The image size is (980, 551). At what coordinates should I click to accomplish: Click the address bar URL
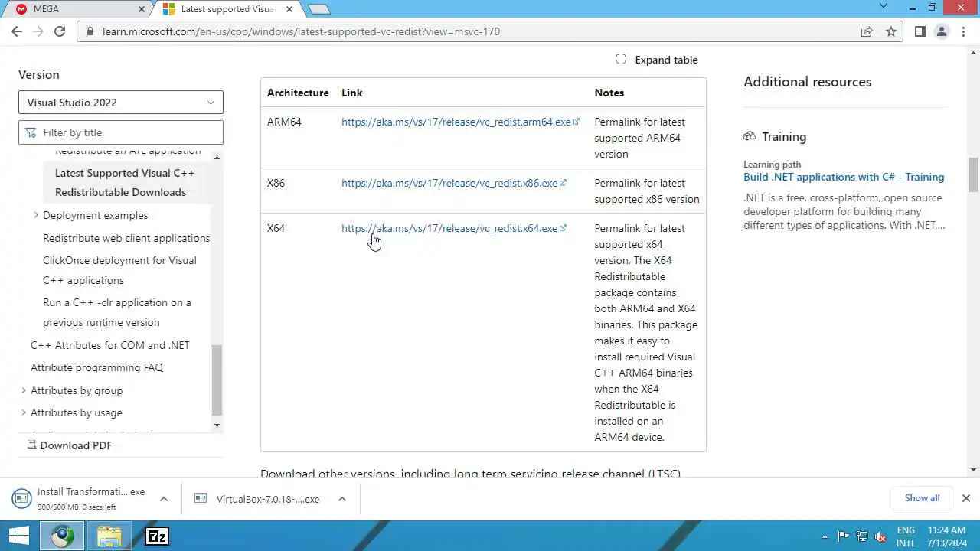[301, 31]
